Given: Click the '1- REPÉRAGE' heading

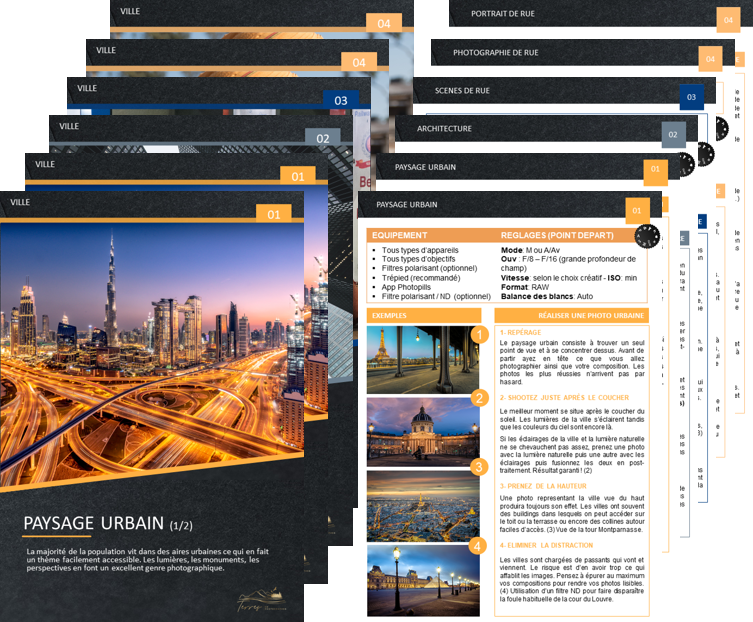Looking at the screenshot, I should pyautogui.click(x=520, y=332).
